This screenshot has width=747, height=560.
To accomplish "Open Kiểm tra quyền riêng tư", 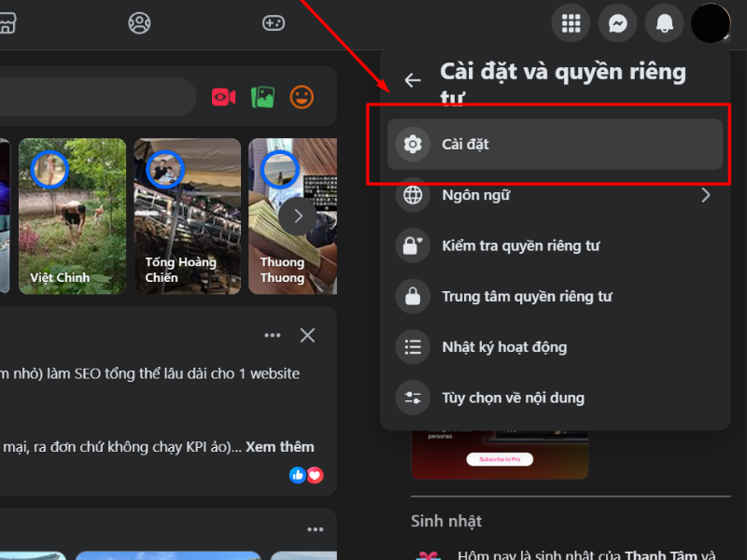I will [555, 245].
